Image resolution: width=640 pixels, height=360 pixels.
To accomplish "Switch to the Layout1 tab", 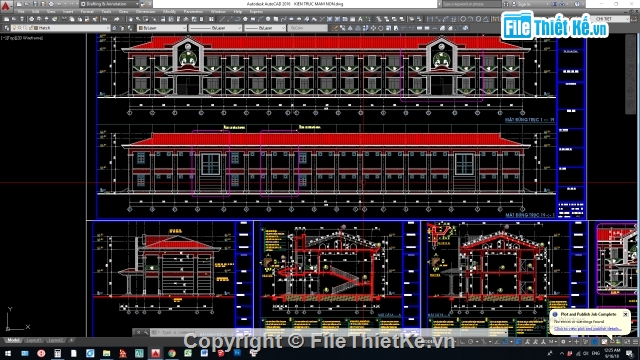I will point(33,340).
